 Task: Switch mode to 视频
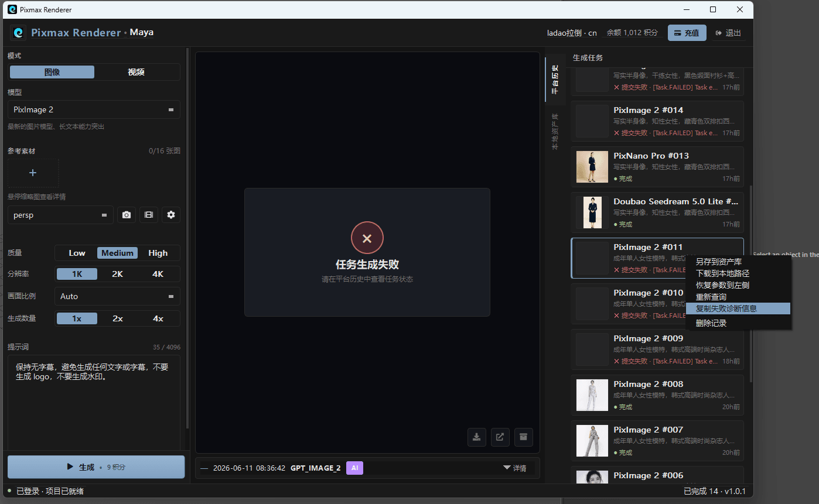pyautogui.click(x=136, y=72)
